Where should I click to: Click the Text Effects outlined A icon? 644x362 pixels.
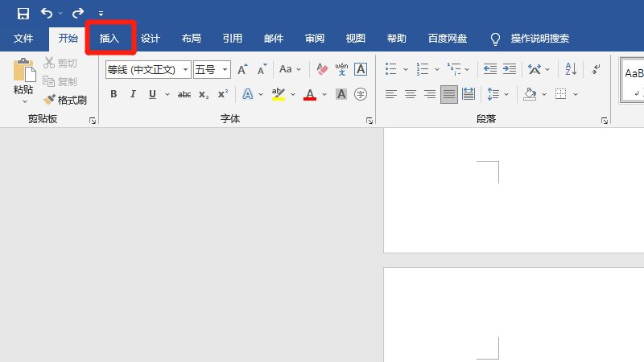(x=248, y=94)
